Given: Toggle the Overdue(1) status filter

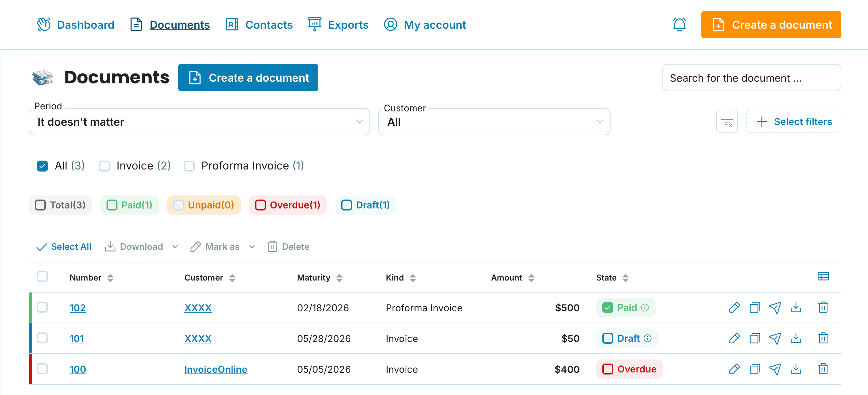Looking at the screenshot, I should [x=288, y=205].
